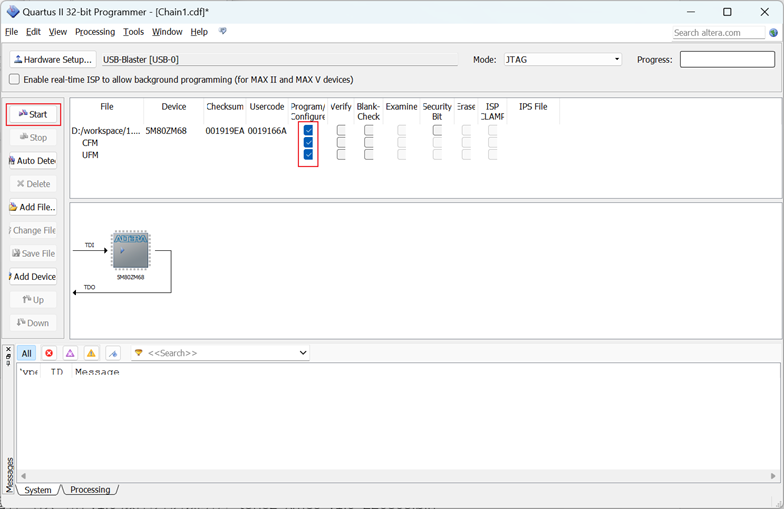
Task: Click the IPS File column header
Action: (x=533, y=106)
